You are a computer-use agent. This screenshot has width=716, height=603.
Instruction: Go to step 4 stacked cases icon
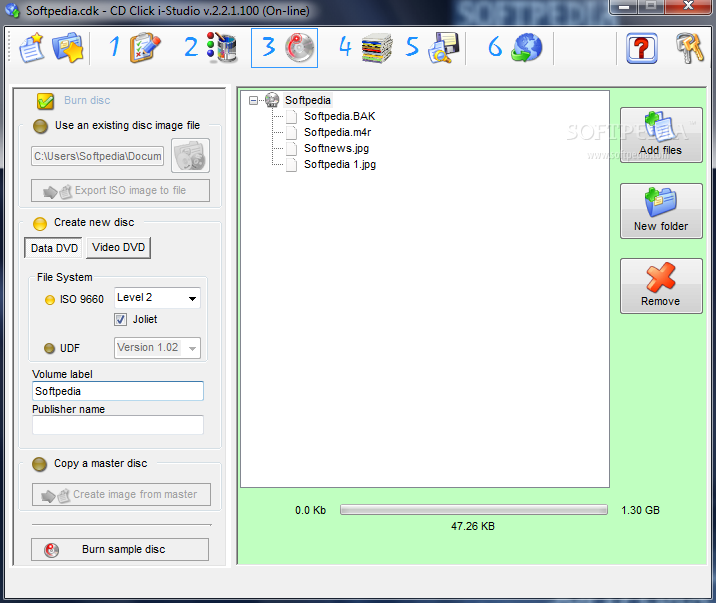tap(377, 47)
